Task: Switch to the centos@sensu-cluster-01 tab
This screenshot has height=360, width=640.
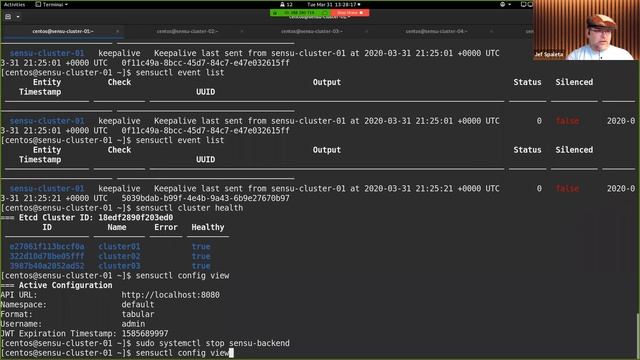Action: coord(62,31)
